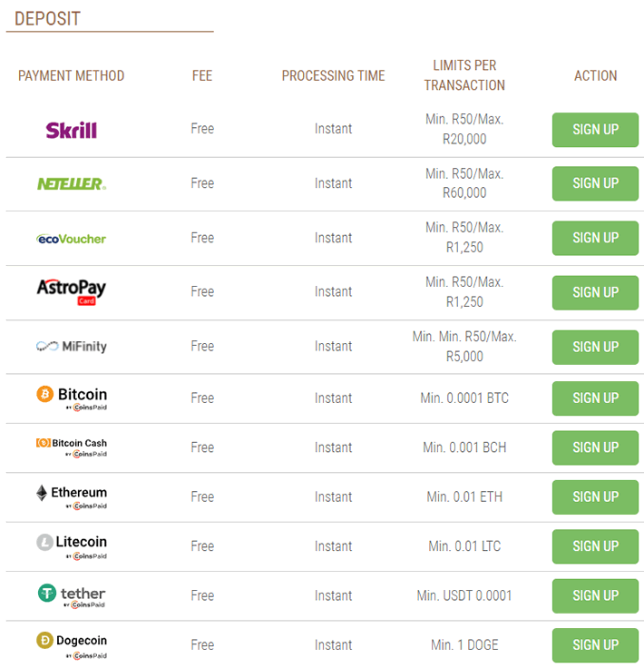644x668 pixels.
Task: Click Sign Up in the Skrill row
Action: tap(595, 130)
